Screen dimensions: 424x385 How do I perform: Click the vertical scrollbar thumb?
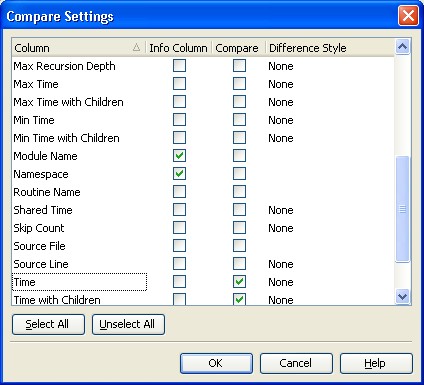point(402,209)
